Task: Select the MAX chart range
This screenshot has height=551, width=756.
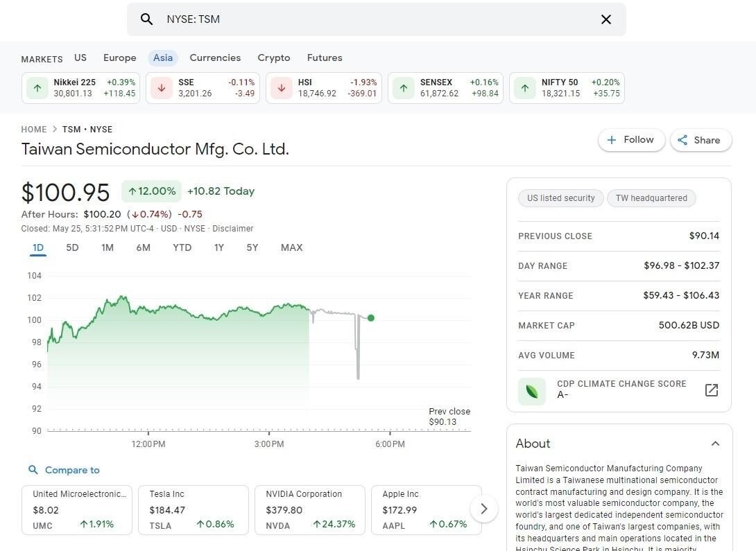Action: [291, 247]
